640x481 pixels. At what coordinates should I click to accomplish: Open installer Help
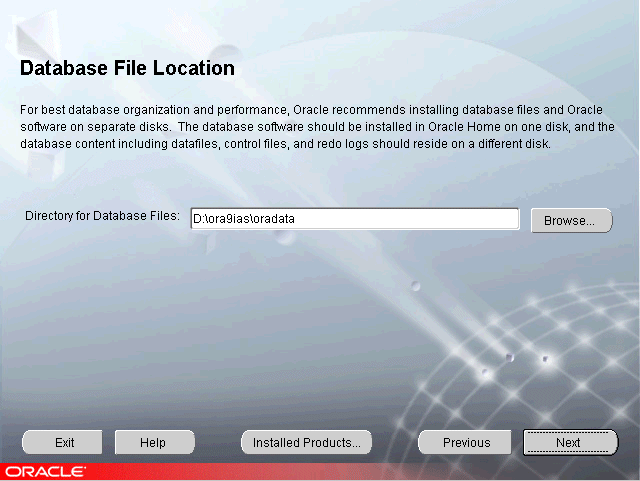tap(155, 442)
